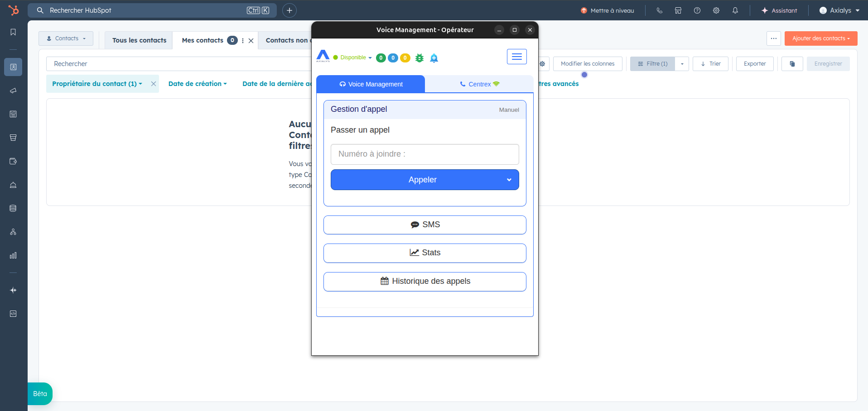Focus the Numéro à joindre input field

coord(425,154)
